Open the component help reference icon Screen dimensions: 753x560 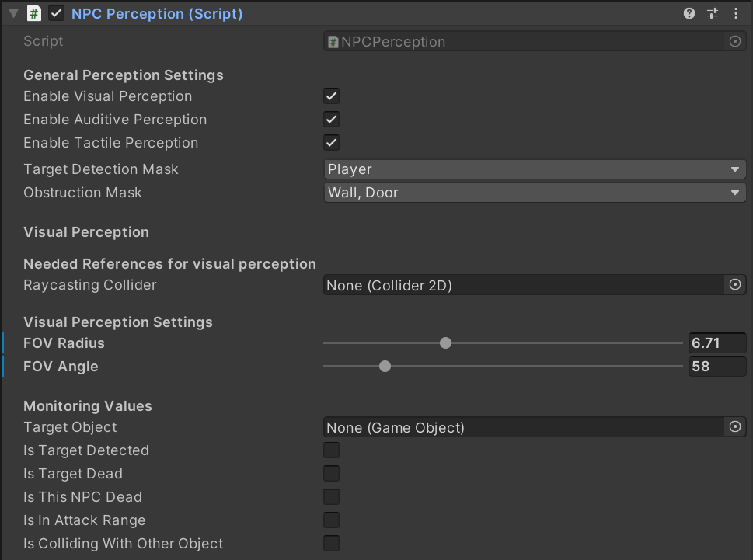pyautogui.click(x=689, y=13)
